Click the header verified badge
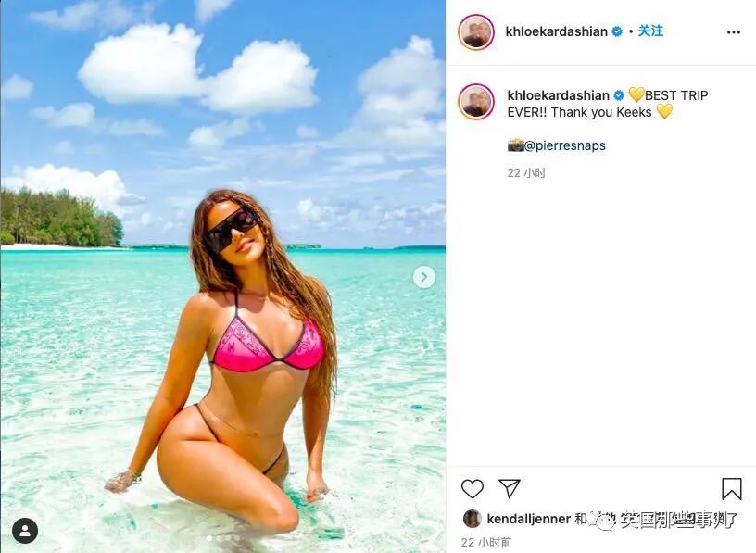The height and width of the screenshot is (553, 756). (x=617, y=31)
